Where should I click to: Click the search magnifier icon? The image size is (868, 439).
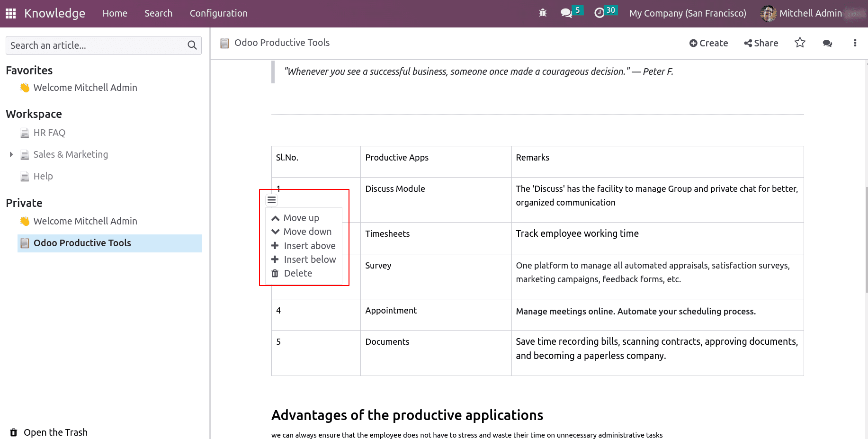point(192,45)
